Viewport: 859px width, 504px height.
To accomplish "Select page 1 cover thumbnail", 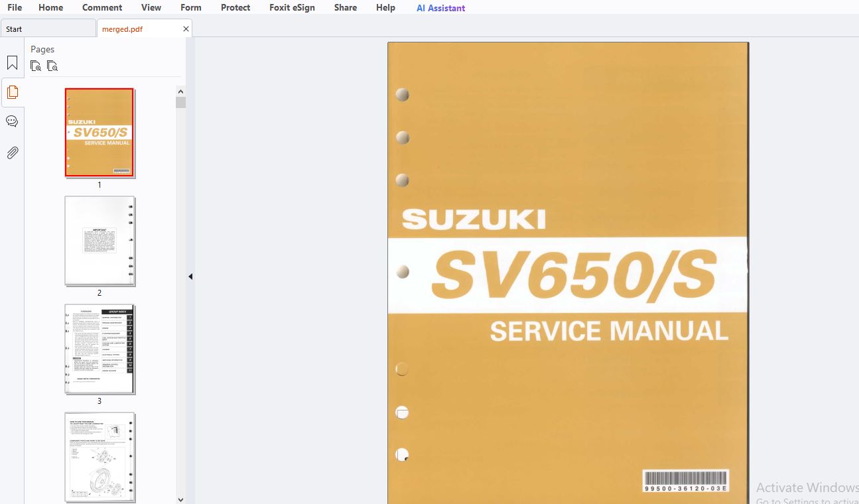I will (99, 133).
